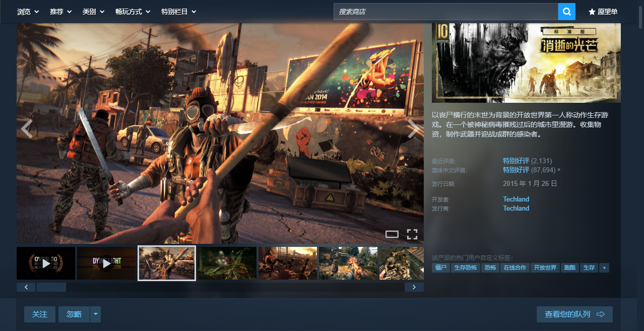Image resolution: width=644 pixels, height=331 pixels.
Task: Show the next screenshot with right arrow
Action: pyautogui.click(x=413, y=129)
